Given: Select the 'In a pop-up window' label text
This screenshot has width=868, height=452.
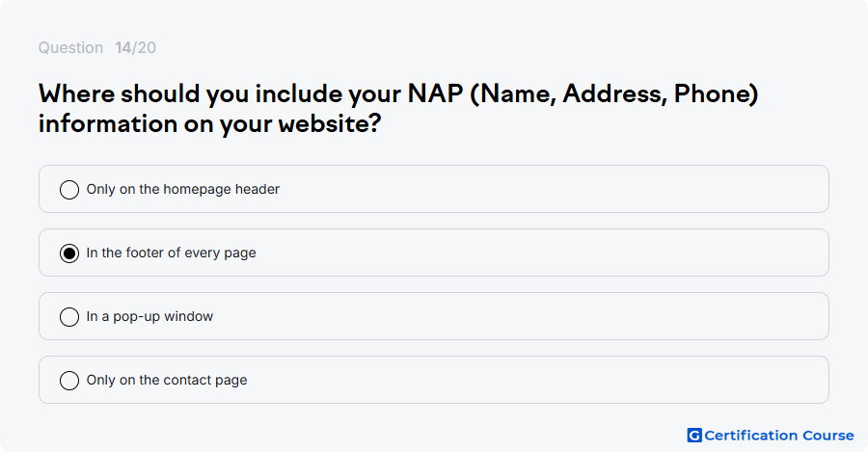Looking at the screenshot, I should click(149, 316).
